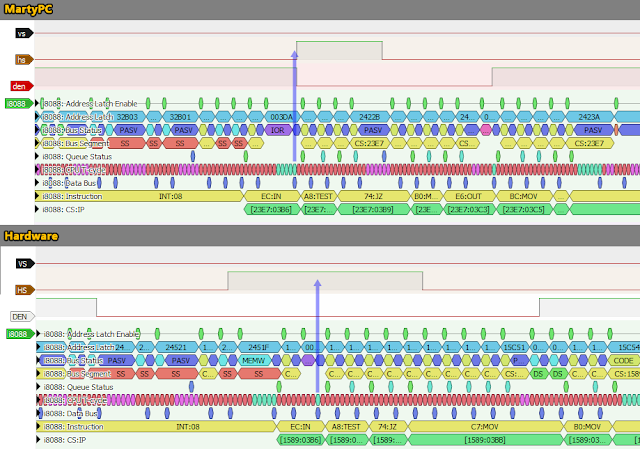Screen dimensions: 640x449
Task: Click the MEMW bus status block in Hardware
Action: [x=254, y=360]
